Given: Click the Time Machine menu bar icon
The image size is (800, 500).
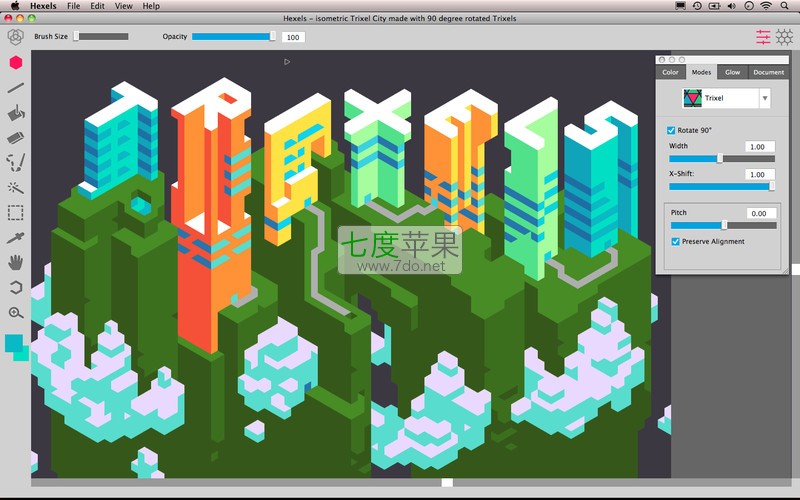Looking at the screenshot, I should coord(697,6).
